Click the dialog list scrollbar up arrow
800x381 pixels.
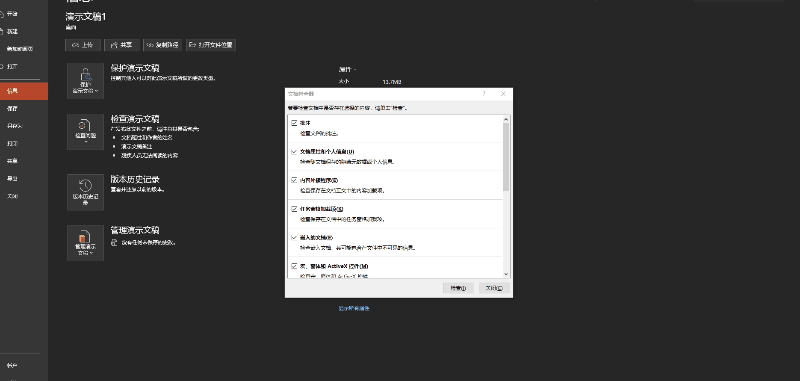click(506, 119)
